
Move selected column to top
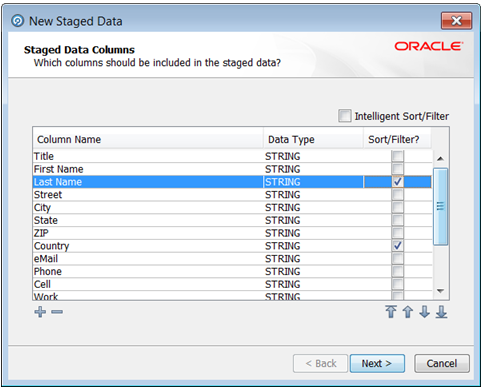(391, 312)
